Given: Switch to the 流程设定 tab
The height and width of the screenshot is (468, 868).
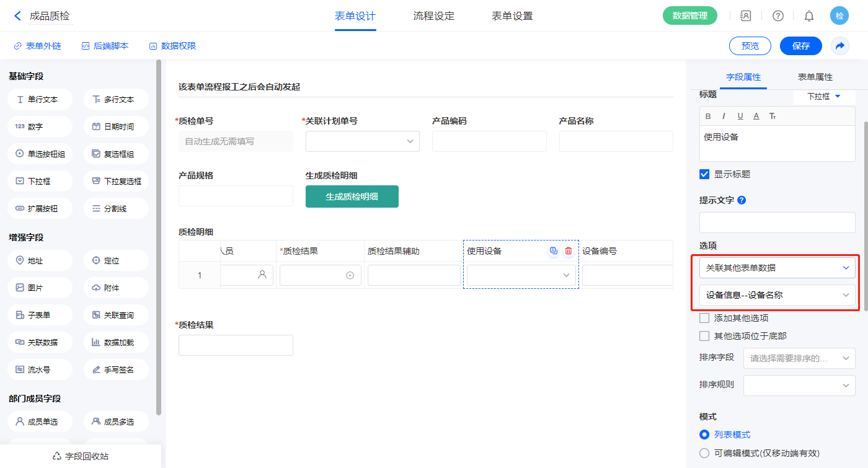Looking at the screenshot, I should (x=434, y=16).
